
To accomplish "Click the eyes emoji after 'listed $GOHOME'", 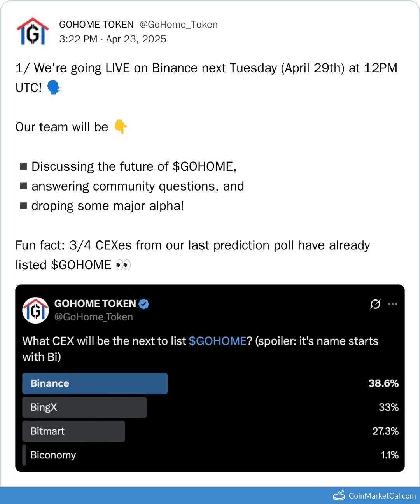I will pyautogui.click(x=123, y=264).
